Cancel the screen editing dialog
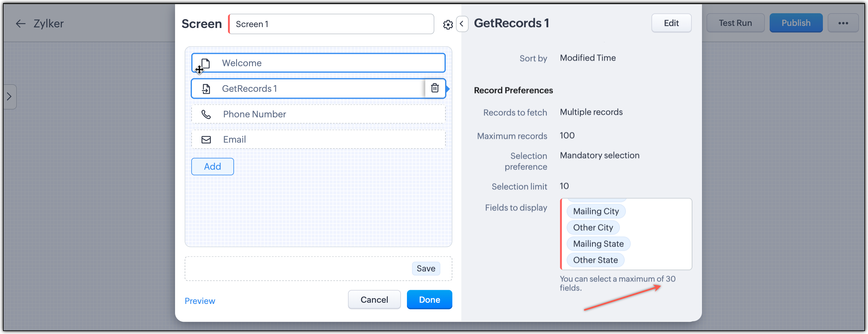 [x=374, y=300]
